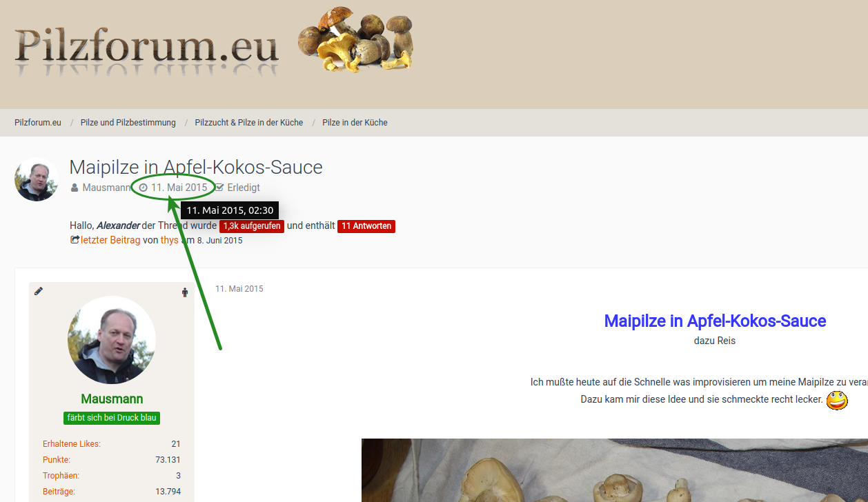Jump to letzter Beitrag link
Screen dimensions: 868x502
pyautogui.click(x=110, y=240)
